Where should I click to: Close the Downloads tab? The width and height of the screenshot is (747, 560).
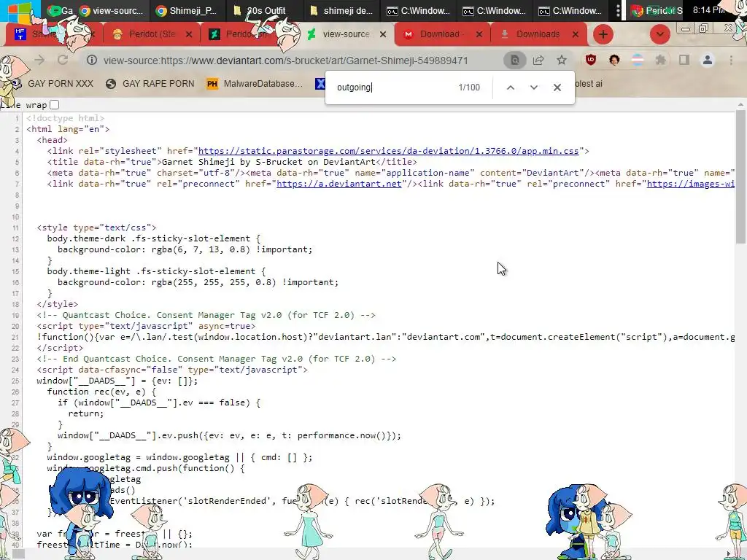pyautogui.click(x=576, y=34)
